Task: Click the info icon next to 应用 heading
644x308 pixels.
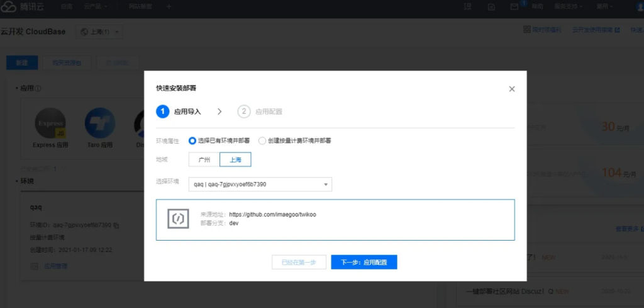Action: click(x=38, y=89)
